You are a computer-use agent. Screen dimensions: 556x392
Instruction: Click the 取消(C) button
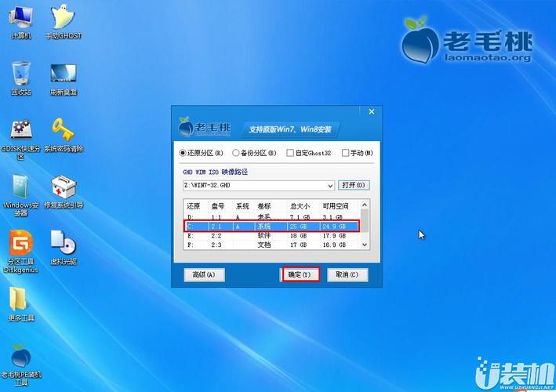[x=347, y=274]
